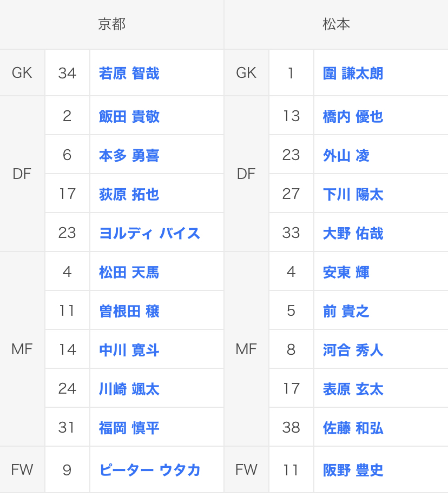Click 川崎 颯太 player name
448x497 pixels.
(x=129, y=389)
